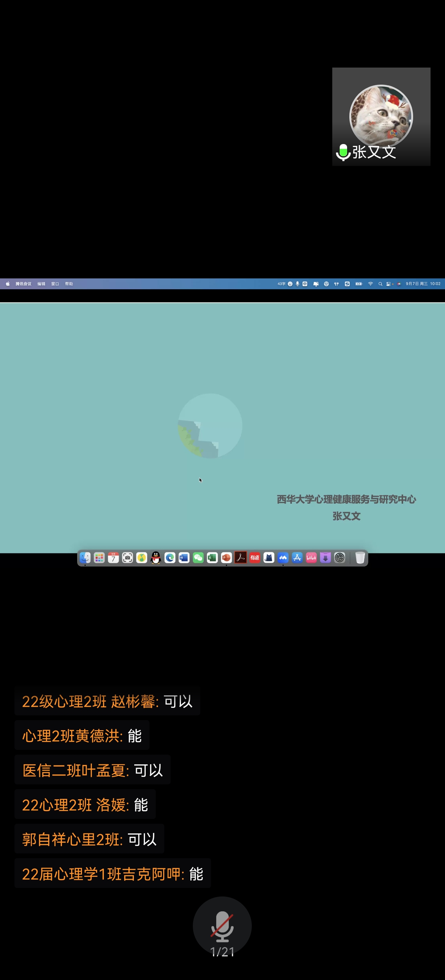Click the Wi-Fi status icon
Screen dimensions: 445x980
click(370, 284)
